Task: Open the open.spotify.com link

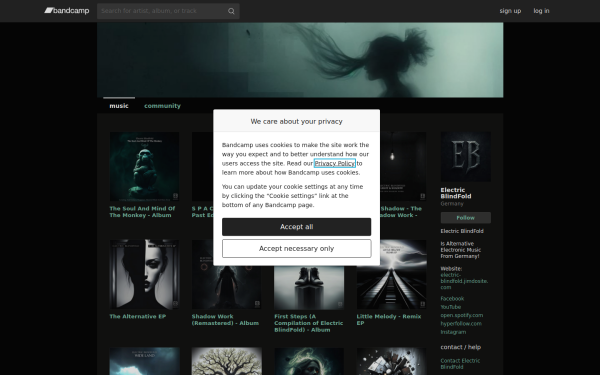Action: pos(461,315)
